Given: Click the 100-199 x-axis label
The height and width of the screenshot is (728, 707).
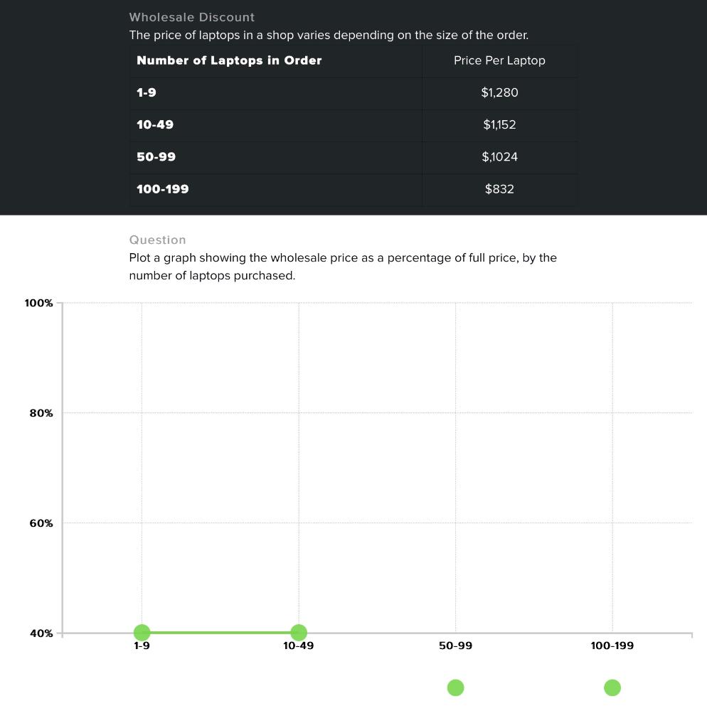Looking at the screenshot, I should [x=612, y=646].
